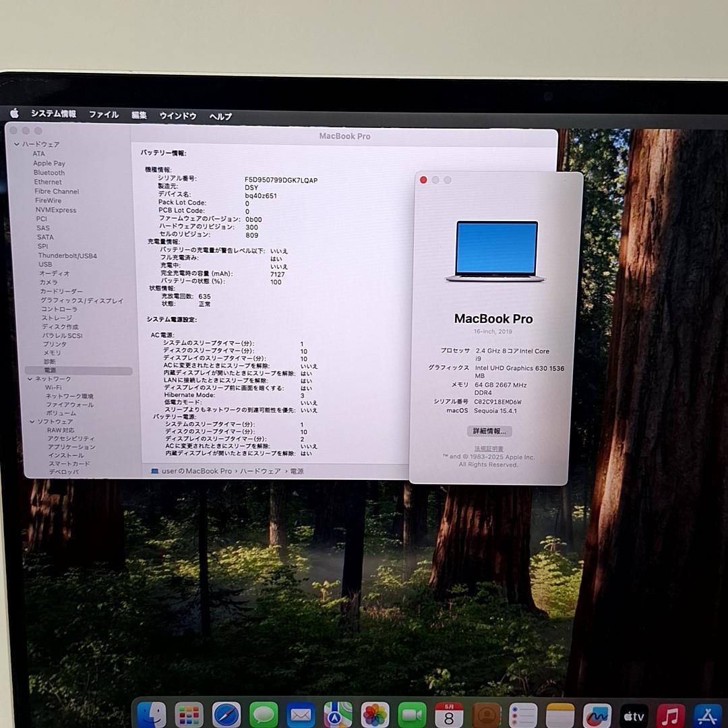Open Apple Maps from the Dock
This screenshot has height=728, width=728.
(338, 713)
